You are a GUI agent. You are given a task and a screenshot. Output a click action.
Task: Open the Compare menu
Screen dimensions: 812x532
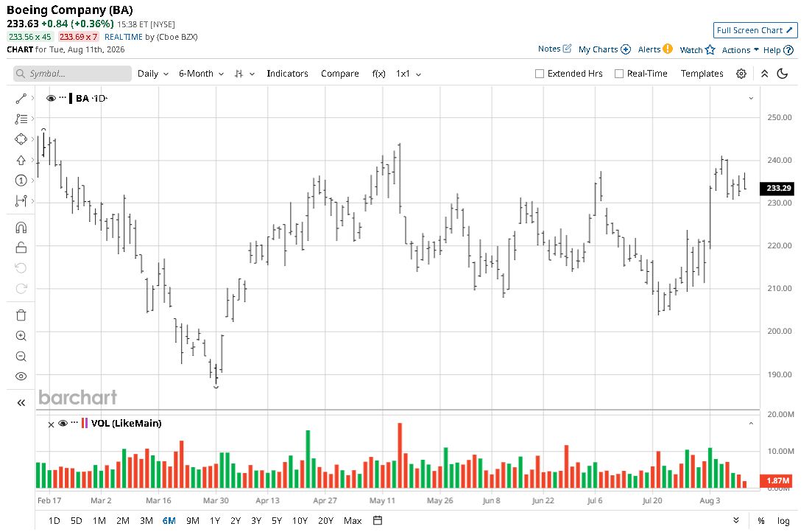point(339,74)
